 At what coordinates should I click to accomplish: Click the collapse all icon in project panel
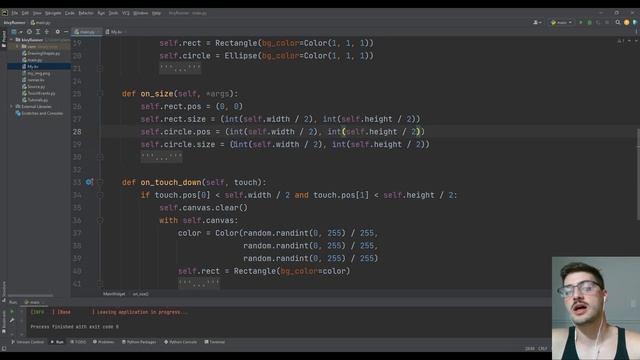click(x=47, y=31)
